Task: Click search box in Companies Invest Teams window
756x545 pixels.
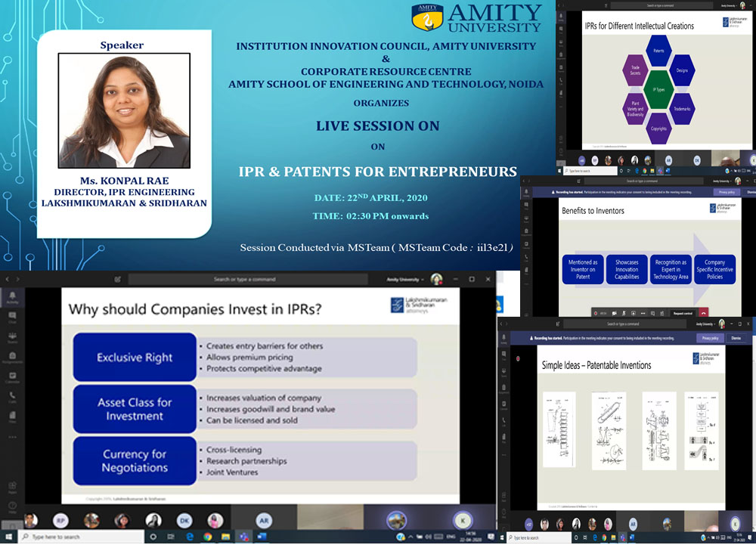Action: click(248, 279)
